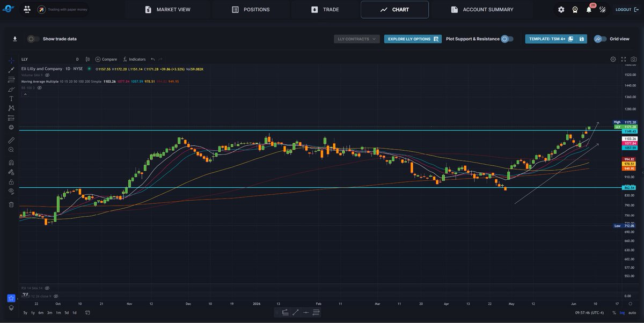The height and width of the screenshot is (323, 644).
Task: Toggle log scale on price axis
Action: [x=622, y=312]
